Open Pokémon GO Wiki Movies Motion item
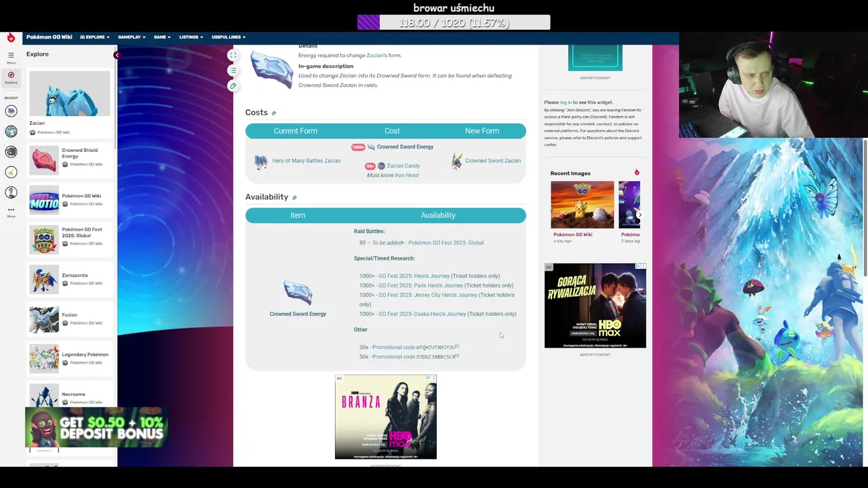The image size is (868, 488). pos(69,200)
